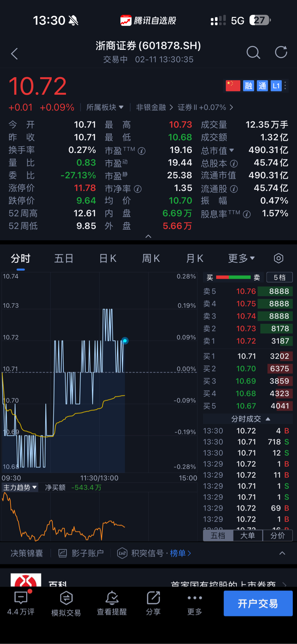Collapse quote details with up chevron
Image resolution: width=297 pixels, height=644 pixels.
pos(148,236)
